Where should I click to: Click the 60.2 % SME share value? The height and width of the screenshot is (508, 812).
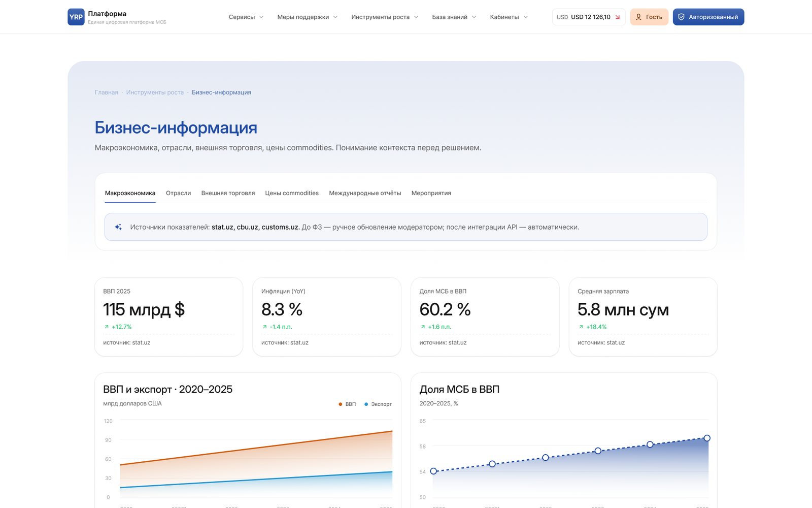(x=445, y=309)
